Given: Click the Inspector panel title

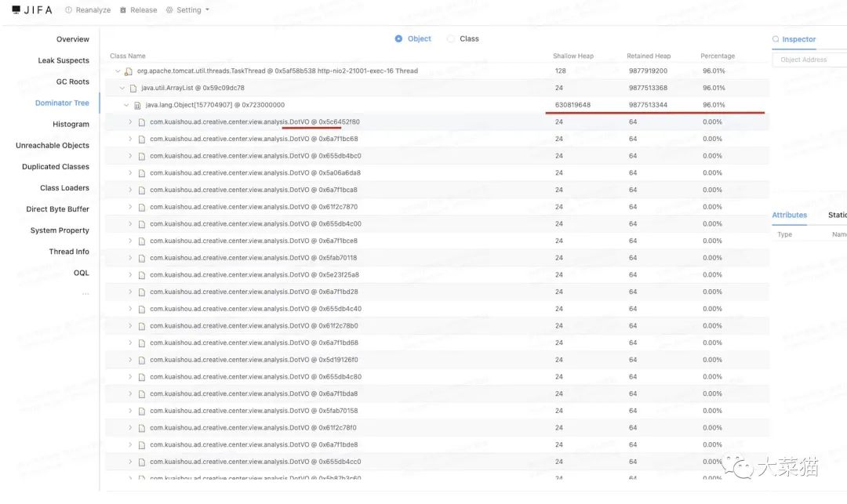Looking at the screenshot, I should 799,39.
